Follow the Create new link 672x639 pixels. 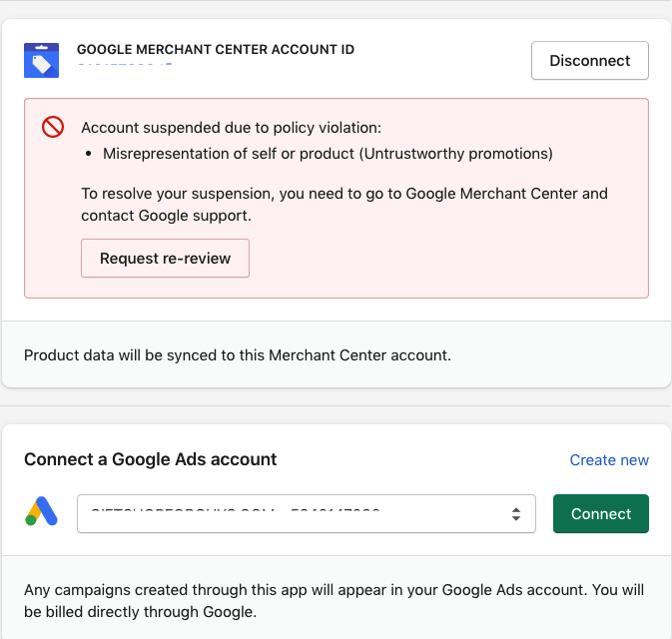tap(609, 460)
